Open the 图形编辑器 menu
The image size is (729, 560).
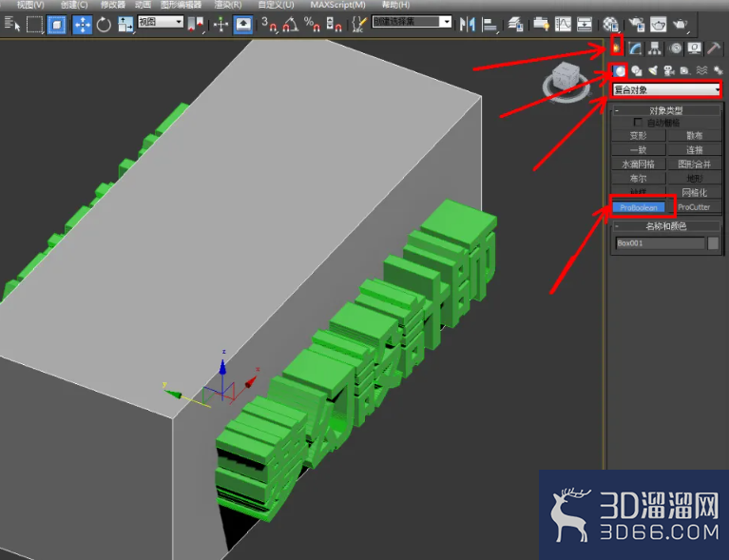pyautogui.click(x=181, y=5)
